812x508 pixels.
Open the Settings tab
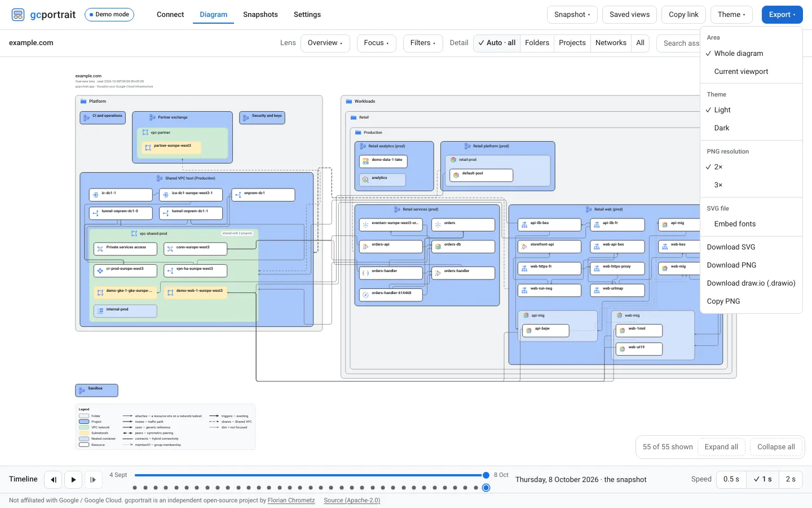[x=307, y=15]
